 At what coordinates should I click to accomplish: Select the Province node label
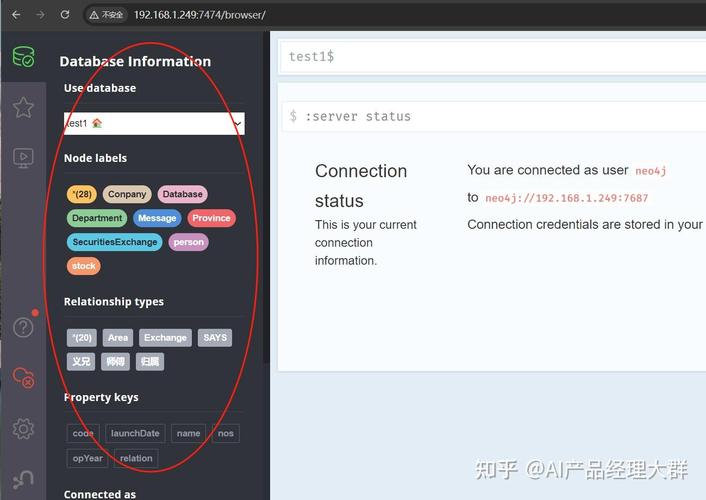tap(211, 218)
